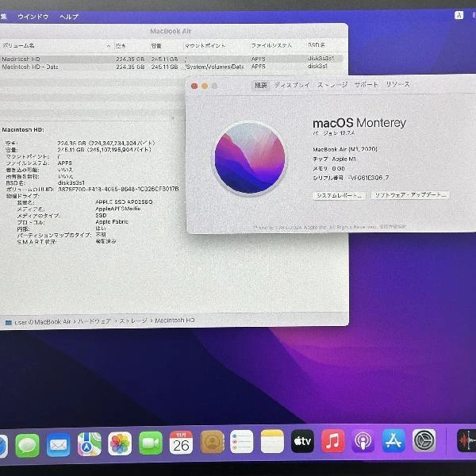Launch Reminders from the Dock
Viewport: 476px width, 476px height.
(x=242, y=441)
